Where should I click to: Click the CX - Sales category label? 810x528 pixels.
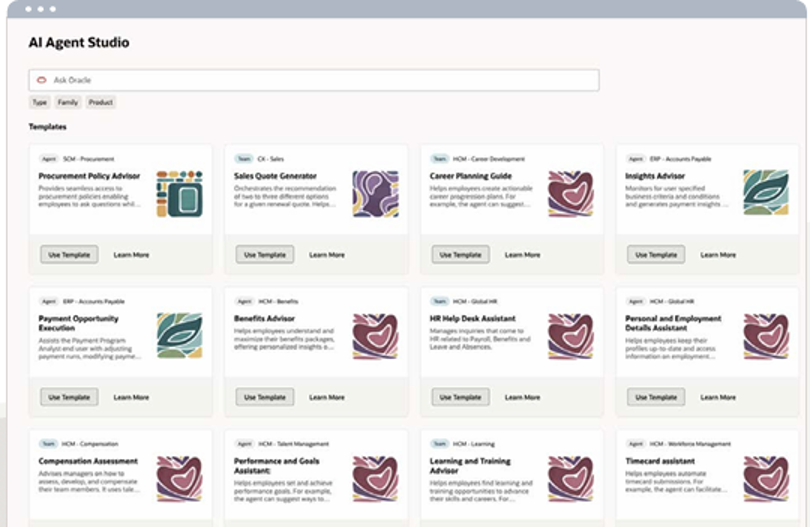pos(271,159)
